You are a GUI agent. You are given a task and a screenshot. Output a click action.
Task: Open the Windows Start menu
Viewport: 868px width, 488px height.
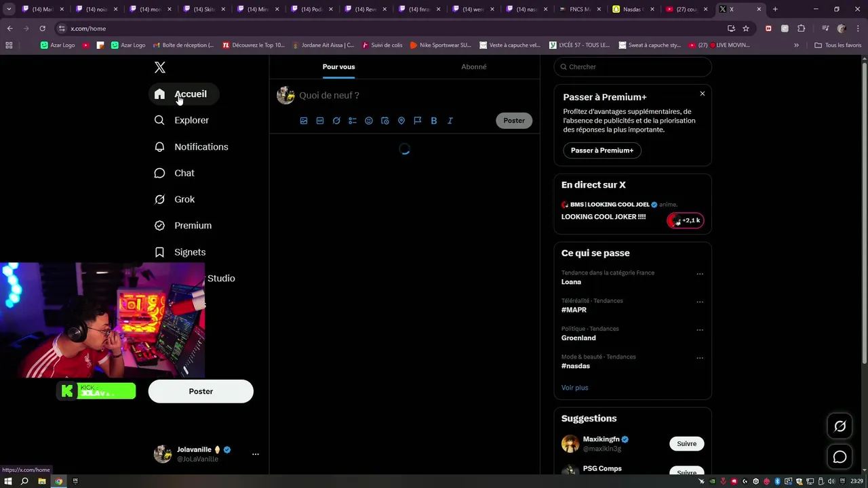8,481
